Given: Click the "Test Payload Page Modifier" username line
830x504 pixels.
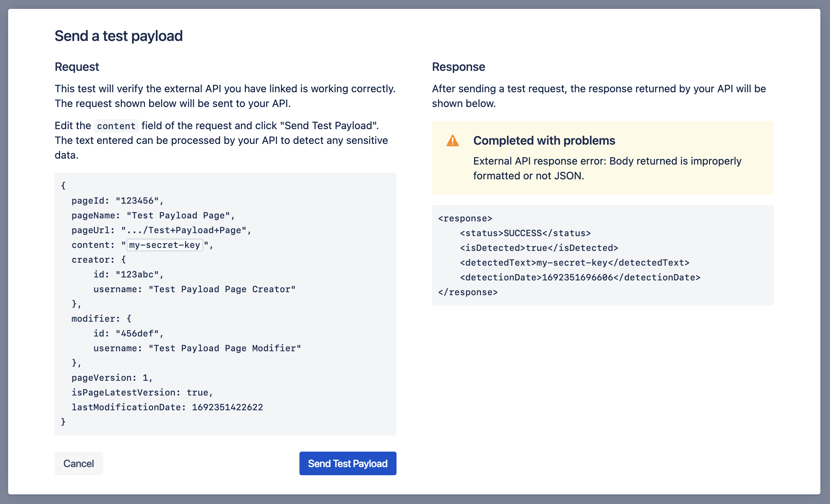Looking at the screenshot, I should click(x=197, y=348).
